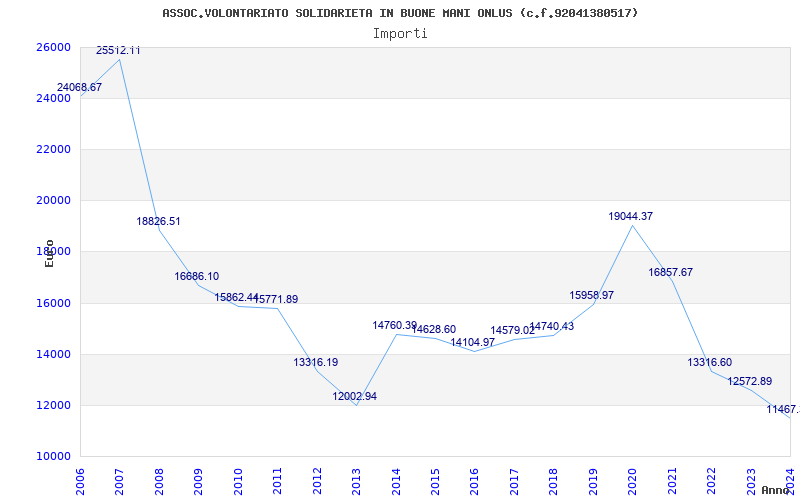The image size is (800, 500).
Task: Click the 19044.37 value label
Action: pyautogui.click(x=631, y=216)
